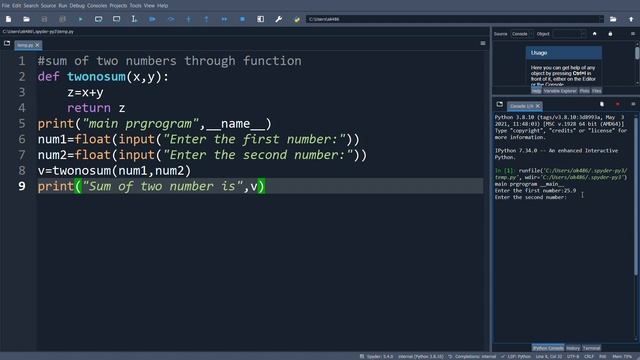Viewport: 640px width, 360px height.
Task: Open console tab browser icon
Action: [500, 104]
